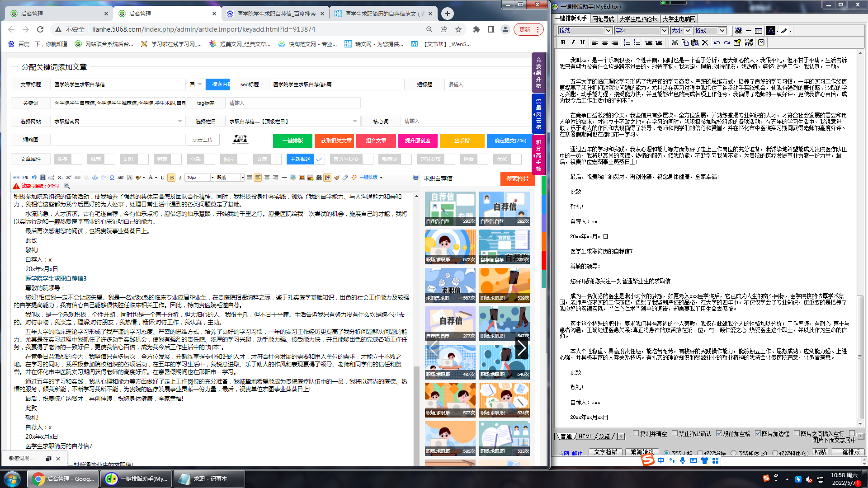Open the 大学生电脑论坛 tab
Viewport: 868px width, 488px height.
(638, 19)
